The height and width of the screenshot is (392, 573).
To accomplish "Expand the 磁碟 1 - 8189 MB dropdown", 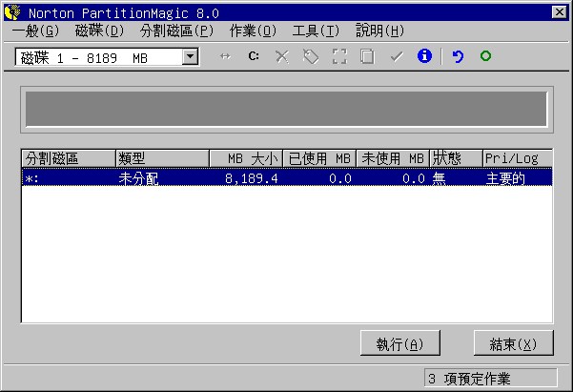I will (190, 56).
